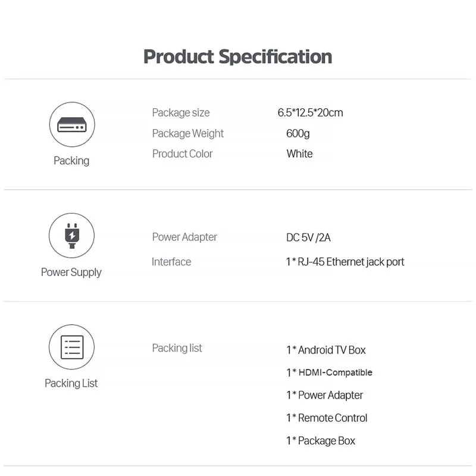This screenshot has height=476, width=476.
Task: Click the 6.5*12.5*20cm size value
Action: 310,112
